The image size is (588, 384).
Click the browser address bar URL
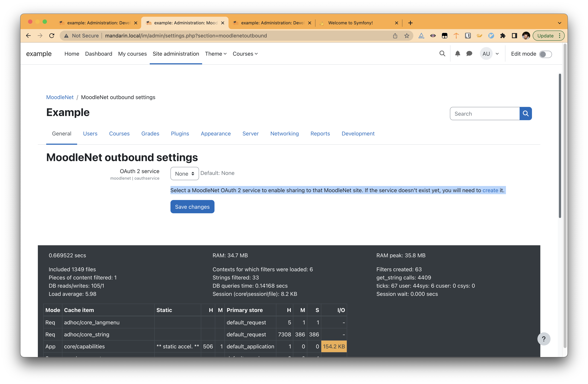pos(186,36)
